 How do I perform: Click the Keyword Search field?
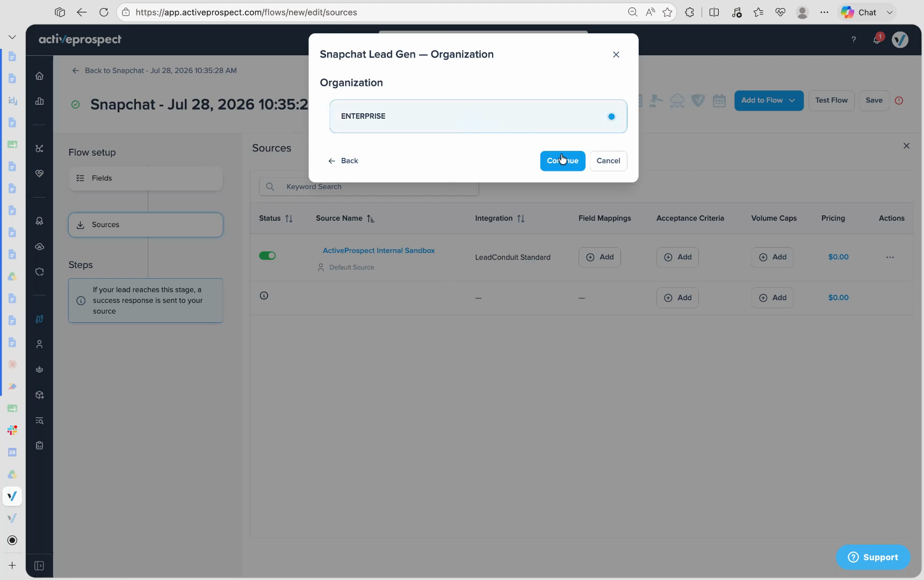(369, 187)
